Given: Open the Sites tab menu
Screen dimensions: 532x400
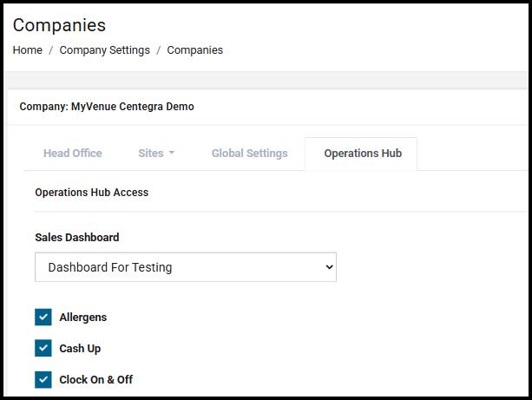Looking at the screenshot, I should 155,154.
